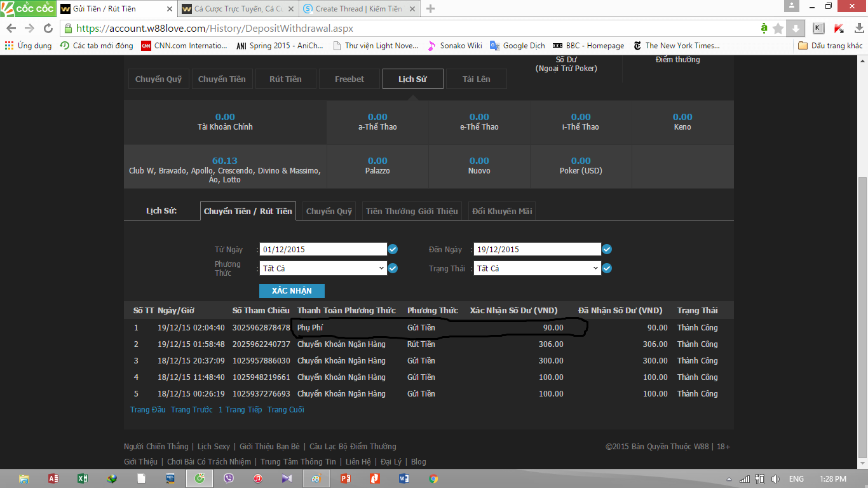The height and width of the screenshot is (488, 868).
Task: Launch PowerPoint from the taskbar
Action: 346,478
